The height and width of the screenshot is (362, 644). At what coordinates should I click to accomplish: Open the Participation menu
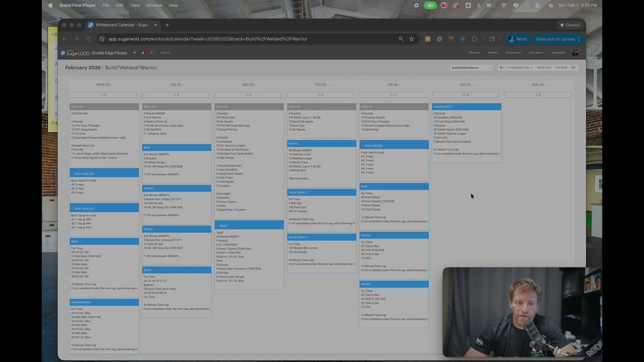(537, 52)
